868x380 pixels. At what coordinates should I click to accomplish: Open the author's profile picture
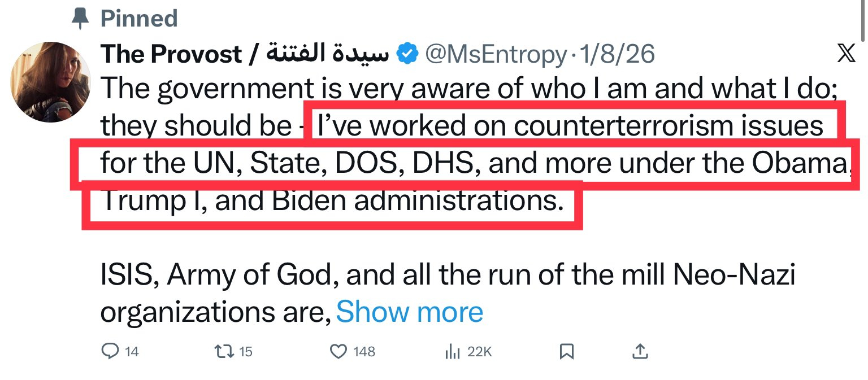click(x=52, y=81)
